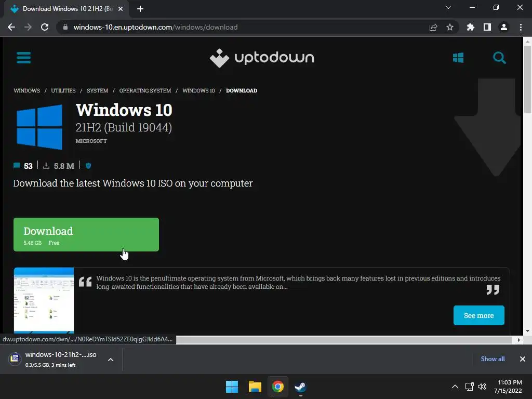Open the network tray icon
The image size is (532, 399).
pyautogui.click(x=469, y=387)
